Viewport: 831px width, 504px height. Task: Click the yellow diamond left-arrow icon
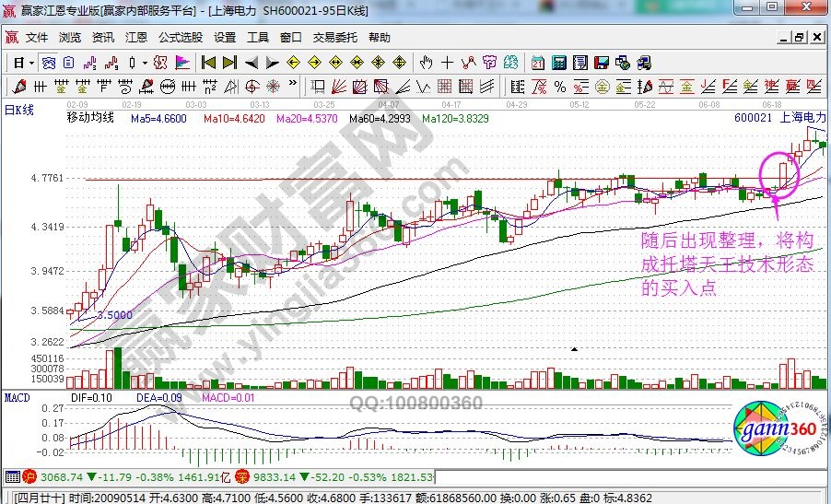[x=294, y=63]
